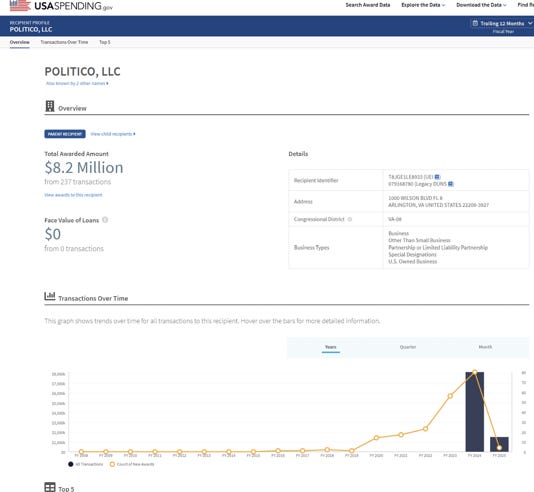Click the Count of New Awards legend circle
Screen dimensions: 534x492
(x=112, y=464)
